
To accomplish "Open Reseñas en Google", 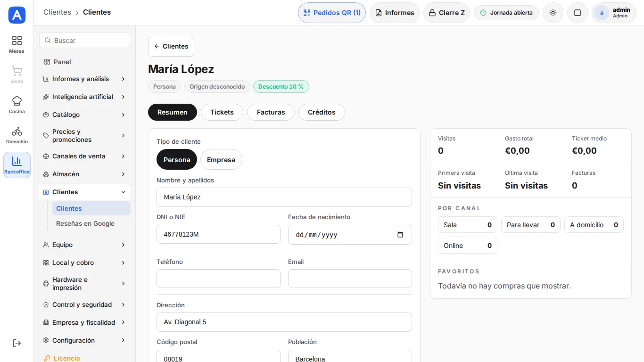I will pos(91,223).
